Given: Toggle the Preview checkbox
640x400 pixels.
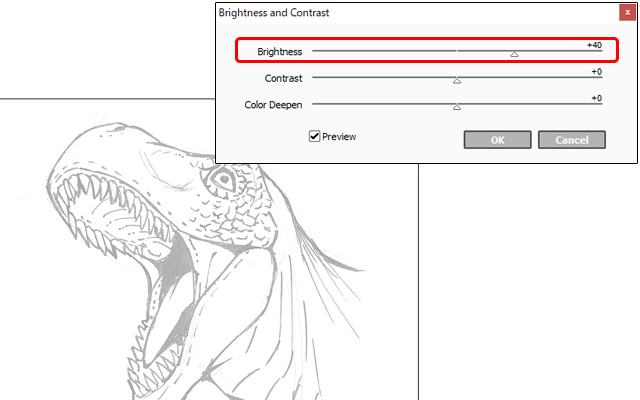Looking at the screenshot, I should [314, 136].
